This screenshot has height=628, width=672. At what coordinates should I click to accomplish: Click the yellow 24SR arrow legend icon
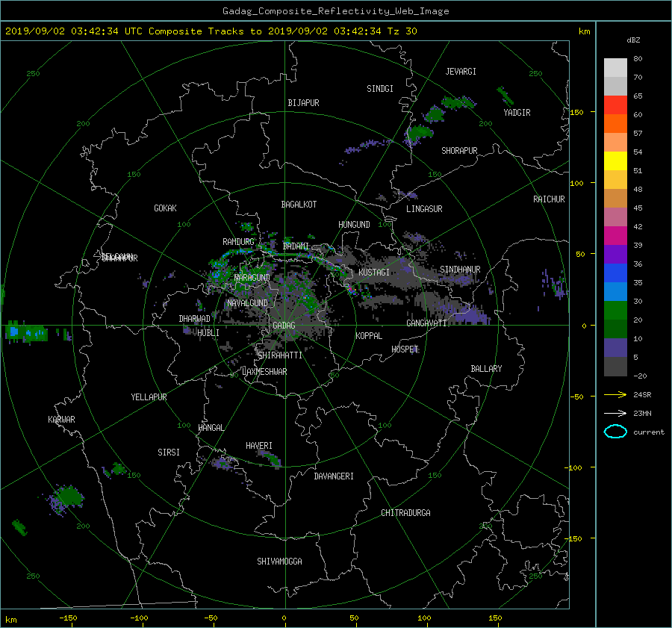point(615,394)
